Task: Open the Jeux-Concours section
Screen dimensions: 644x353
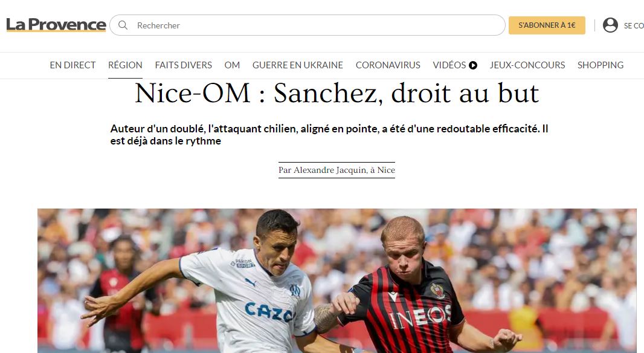Action: (x=527, y=65)
